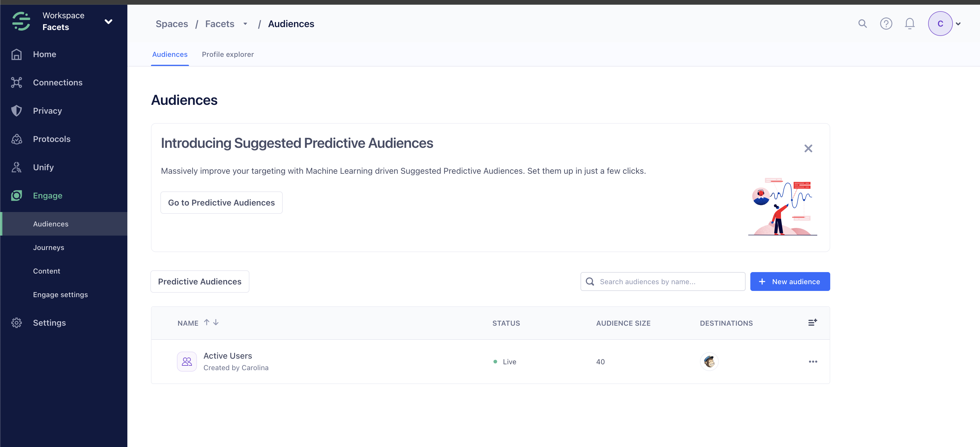Click the notifications bell icon
This screenshot has width=980, height=447.
coord(910,24)
